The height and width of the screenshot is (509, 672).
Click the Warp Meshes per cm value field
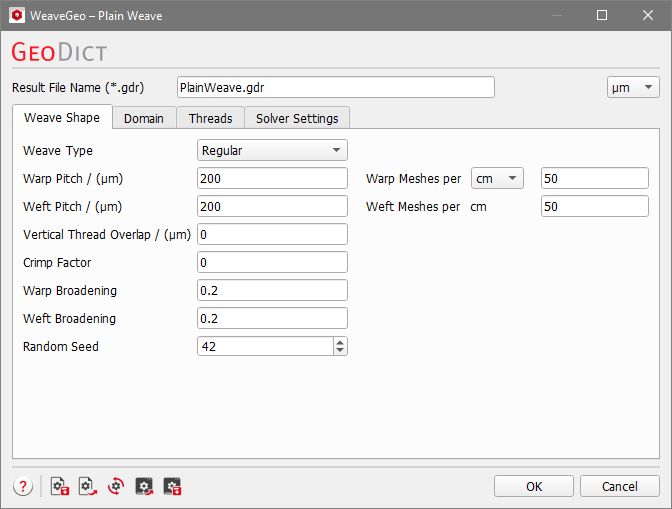(595, 178)
